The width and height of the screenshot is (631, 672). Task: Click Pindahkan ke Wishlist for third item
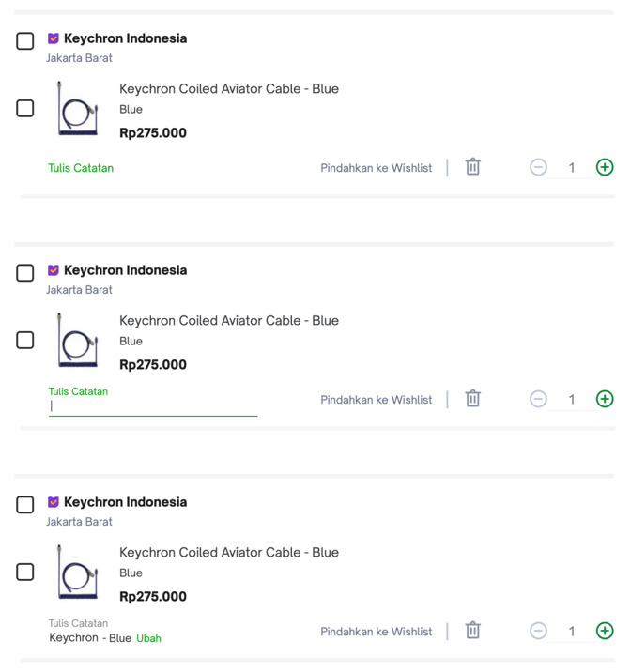[377, 632]
